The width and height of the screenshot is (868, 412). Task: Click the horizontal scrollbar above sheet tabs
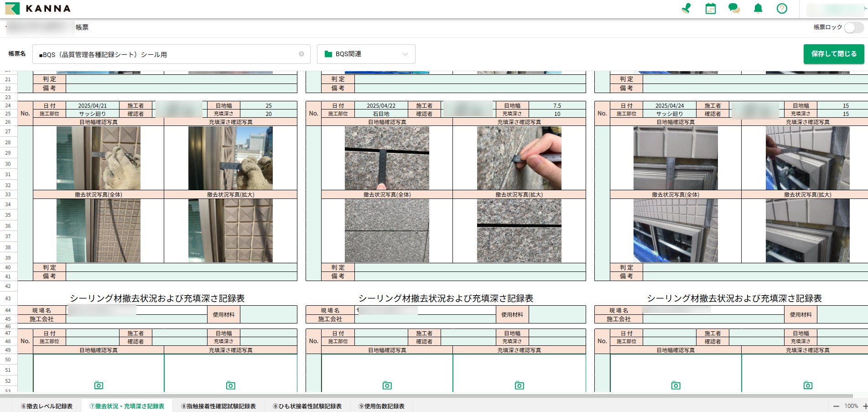426,396
